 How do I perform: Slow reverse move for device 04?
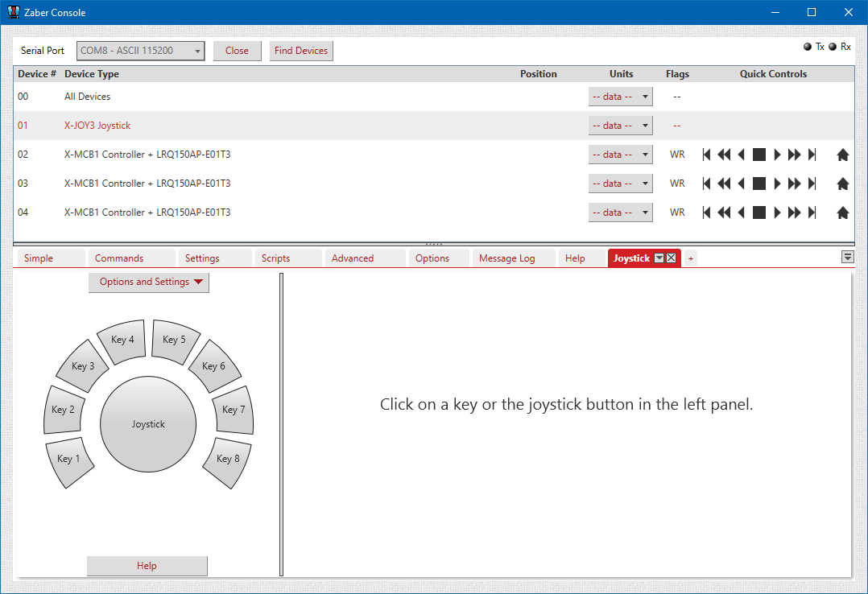(x=742, y=212)
